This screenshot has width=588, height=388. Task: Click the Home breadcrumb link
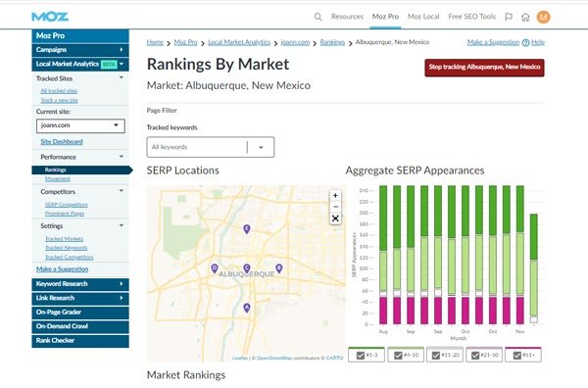pos(155,42)
